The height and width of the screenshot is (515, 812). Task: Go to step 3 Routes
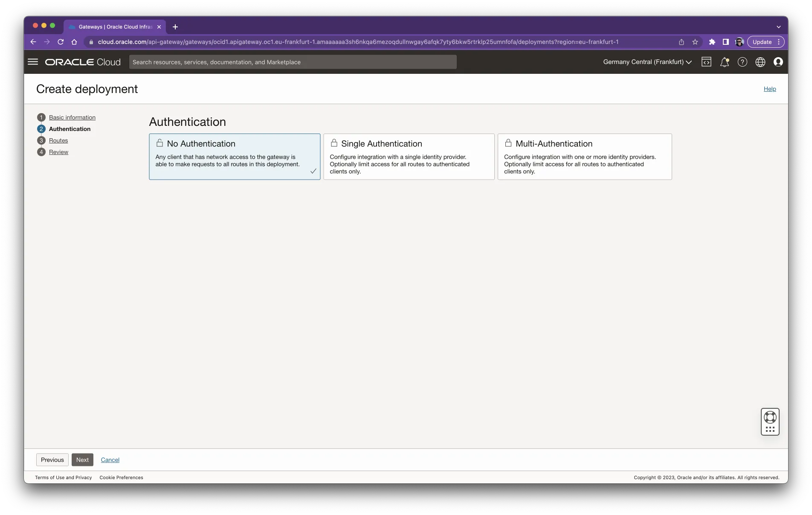[x=58, y=140]
